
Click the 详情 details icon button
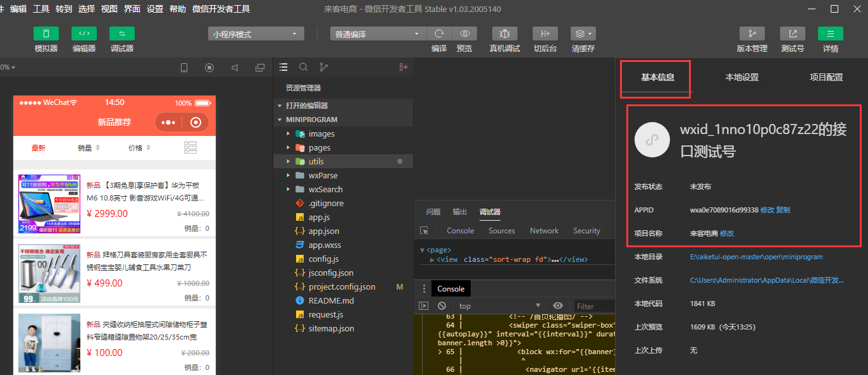[x=831, y=34]
